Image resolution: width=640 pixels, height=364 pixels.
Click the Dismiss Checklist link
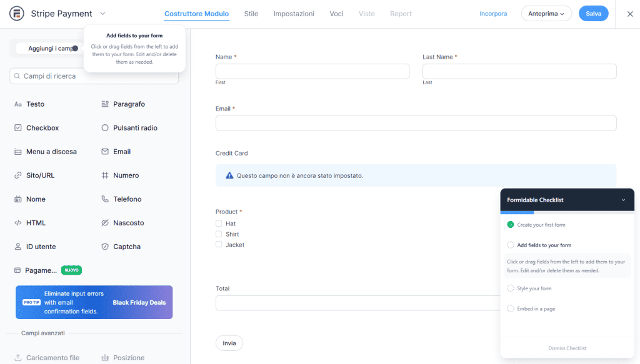coord(567,348)
